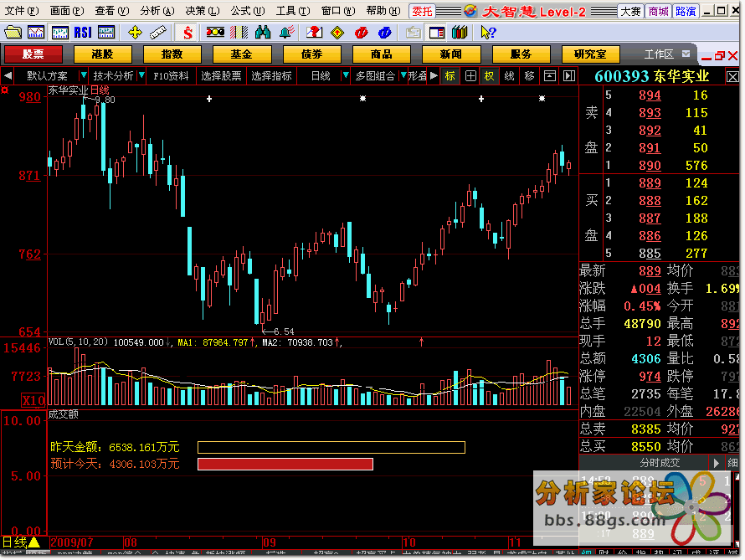Open the binoculars search icon
This screenshot has height=560, width=745.
pyautogui.click(x=263, y=33)
